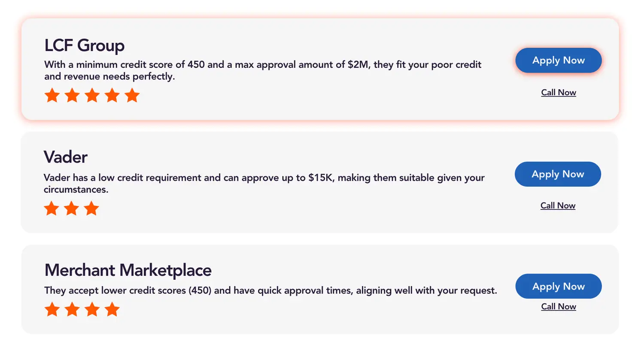Select the Merchant Marketplace heading

(x=128, y=270)
